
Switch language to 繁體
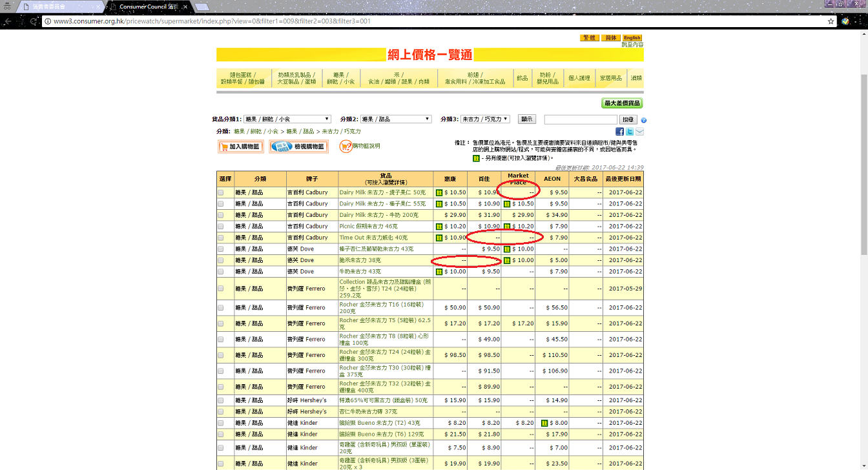(590, 38)
